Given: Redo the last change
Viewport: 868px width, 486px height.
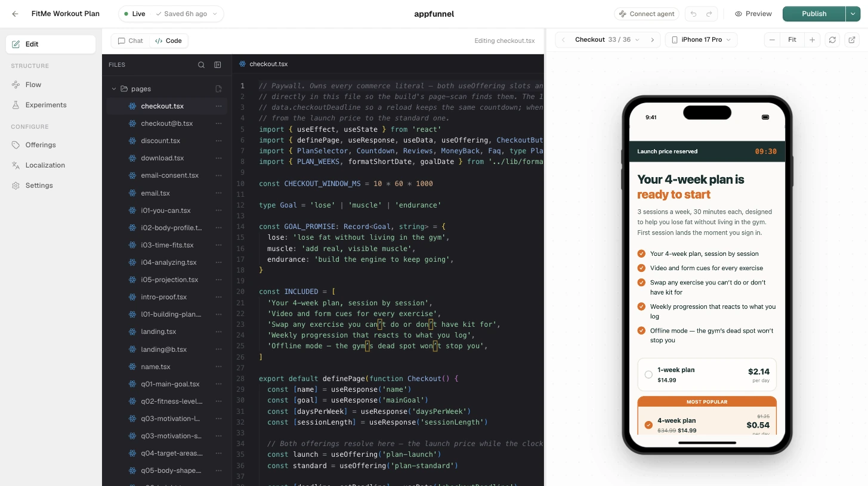Looking at the screenshot, I should click(x=709, y=14).
